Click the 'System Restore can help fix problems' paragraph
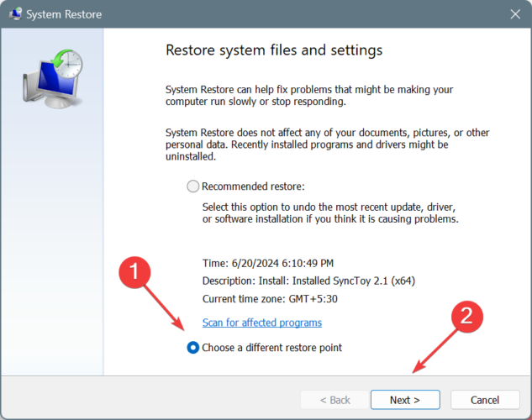The height and width of the screenshot is (420, 532). click(x=309, y=95)
